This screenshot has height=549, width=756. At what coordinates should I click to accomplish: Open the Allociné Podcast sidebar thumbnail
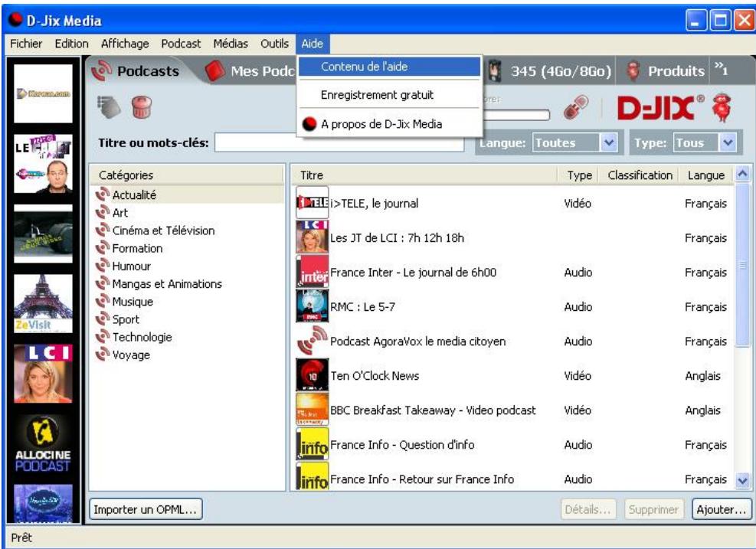click(x=43, y=444)
